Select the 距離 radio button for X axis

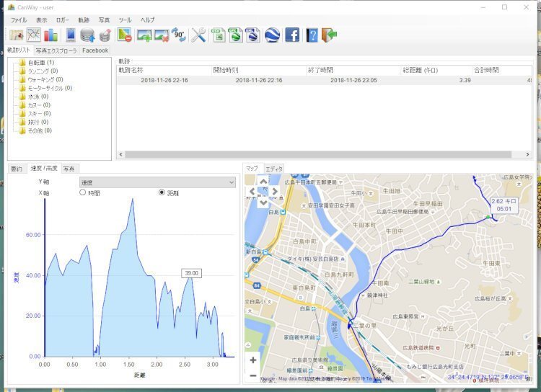[162, 193]
